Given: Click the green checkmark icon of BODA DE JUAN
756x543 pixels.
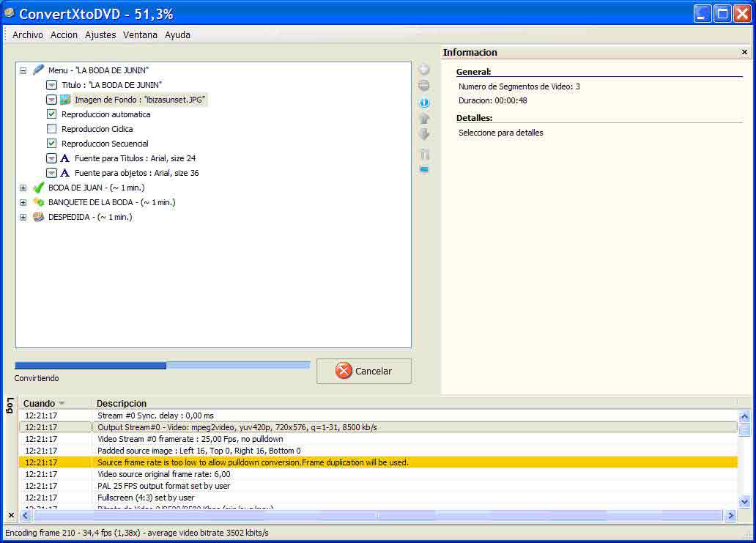Looking at the screenshot, I should click(x=39, y=188).
